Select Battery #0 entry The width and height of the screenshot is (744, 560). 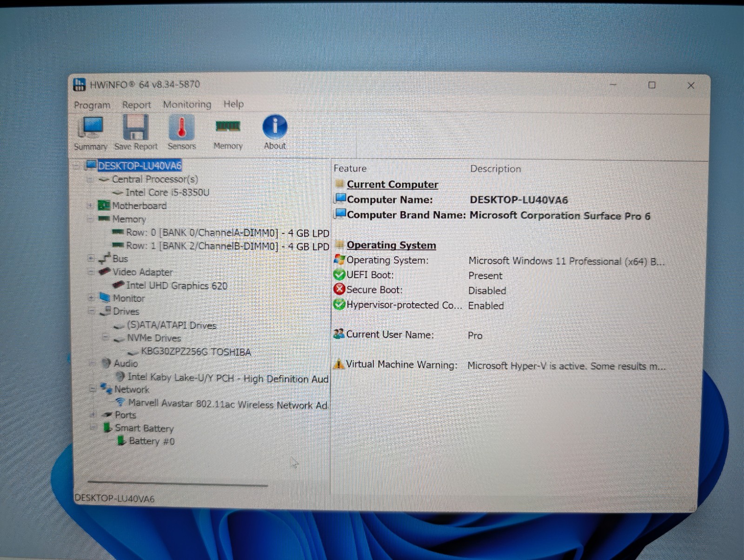[x=152, y=441]
